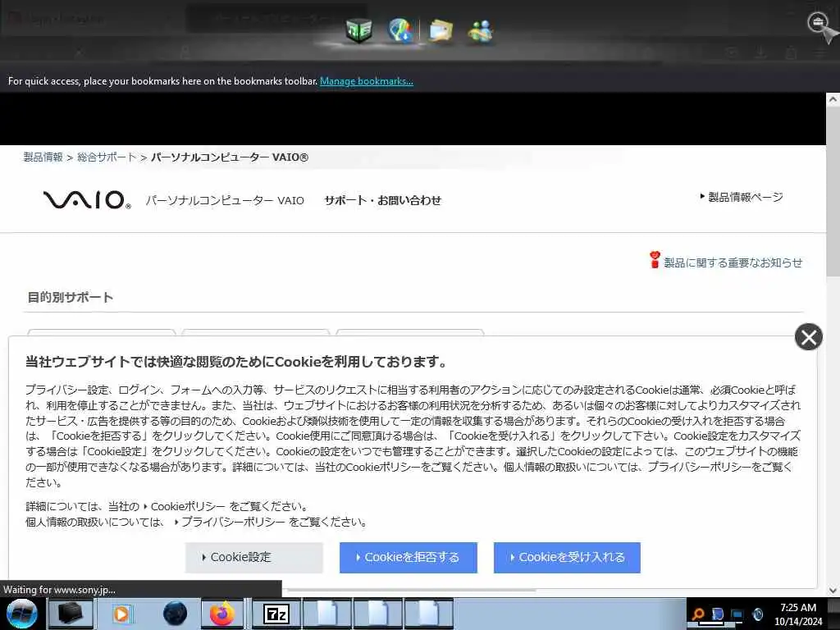Screen dimensions: 840x630
Task: Click the VAIO logo
Action: (x=87, y=200)
